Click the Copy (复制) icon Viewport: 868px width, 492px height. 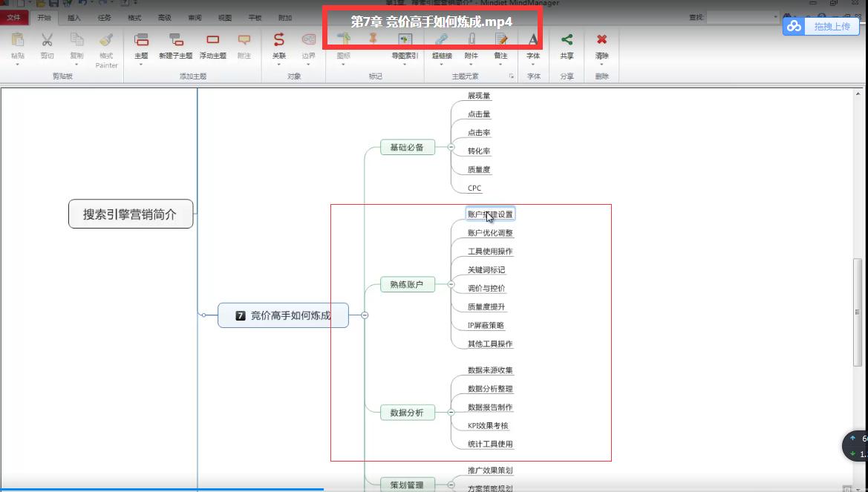coord(76,40)
